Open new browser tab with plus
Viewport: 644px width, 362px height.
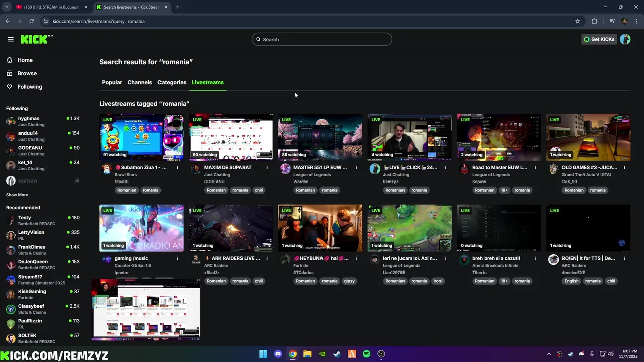coord(178,7)
